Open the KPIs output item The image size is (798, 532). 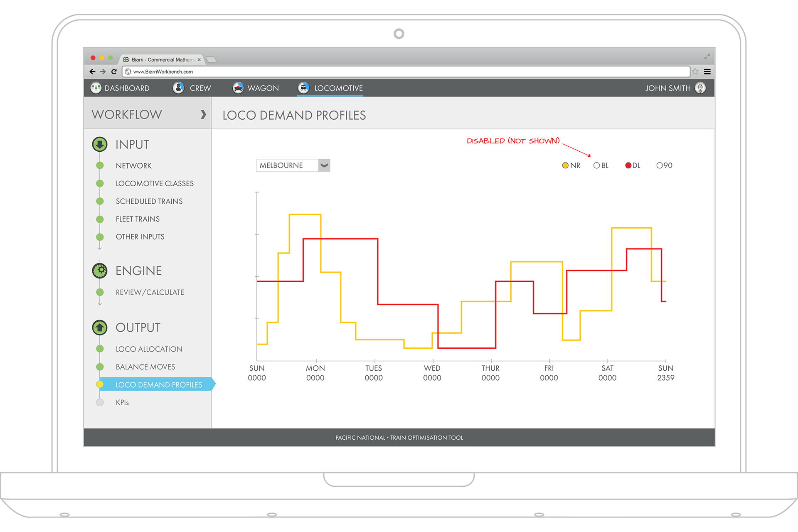coord(122,403)
